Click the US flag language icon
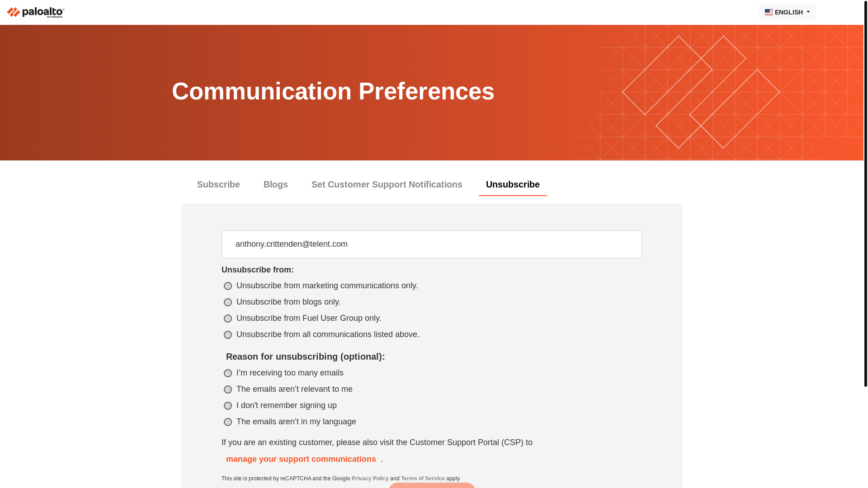868x488 pixels. pyautogui.click(x=769, y=12)
